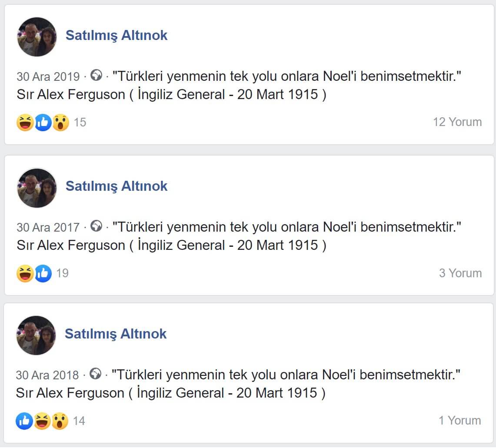Click the laughing reaction on the 2017 post

click(x=25, y=273)
